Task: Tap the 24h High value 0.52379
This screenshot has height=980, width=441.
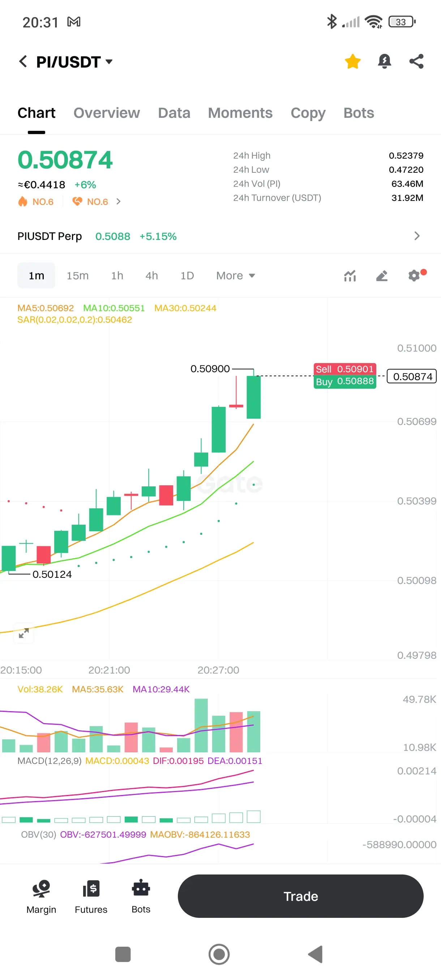Action: point(406,156)
